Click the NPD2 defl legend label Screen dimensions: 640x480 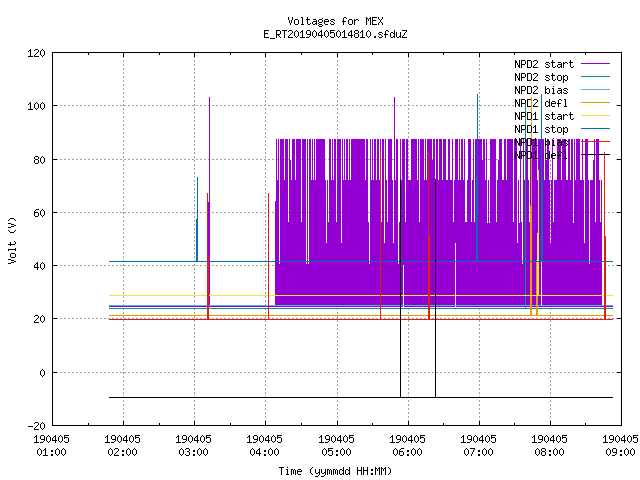(541, 103)
